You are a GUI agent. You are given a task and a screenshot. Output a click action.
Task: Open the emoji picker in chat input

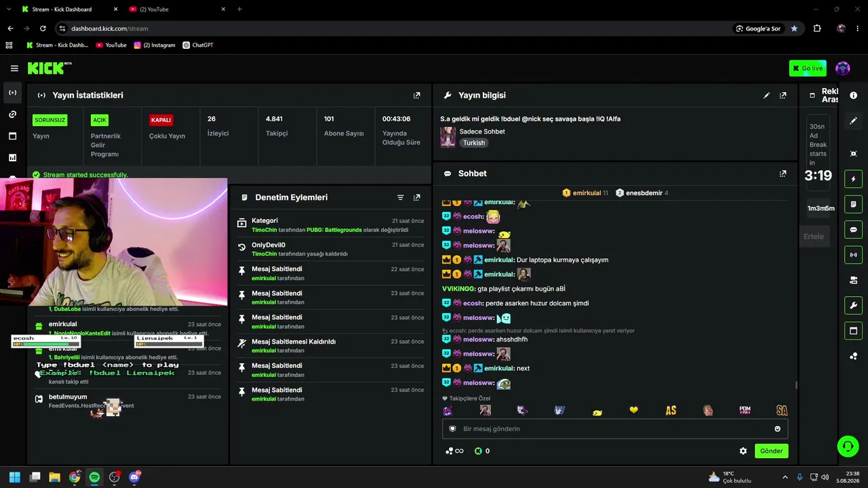click(x=777, y=429)
